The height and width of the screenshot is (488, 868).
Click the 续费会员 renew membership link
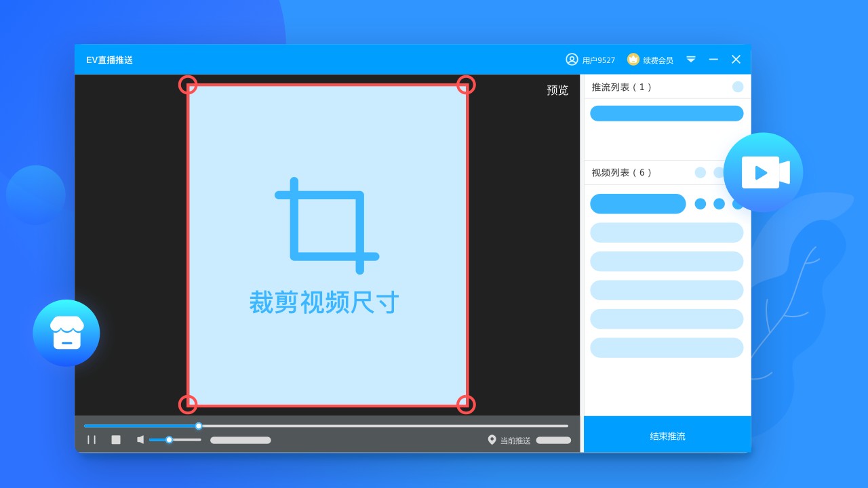[658, 60]
